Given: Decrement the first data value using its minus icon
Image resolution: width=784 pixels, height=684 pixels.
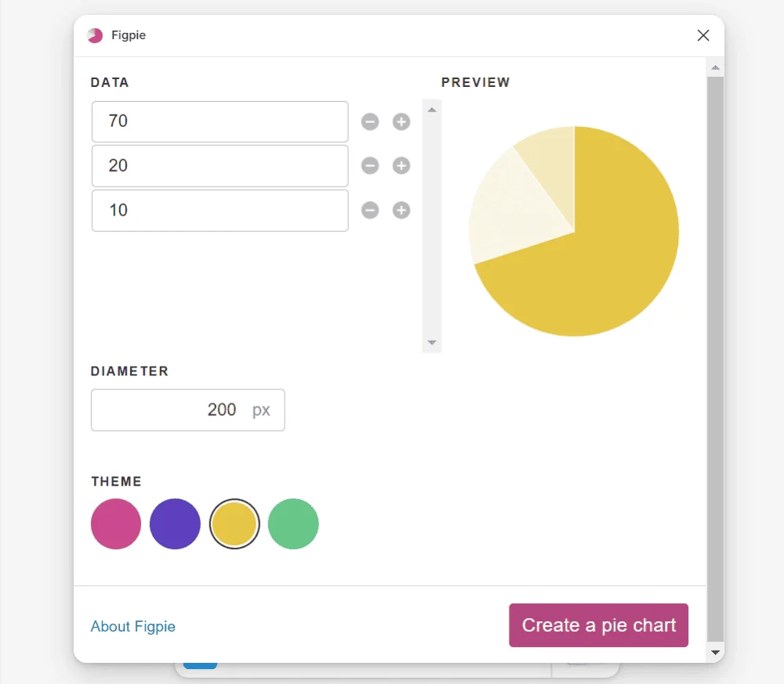Looking at the screenshot, I should click(370, 121).
